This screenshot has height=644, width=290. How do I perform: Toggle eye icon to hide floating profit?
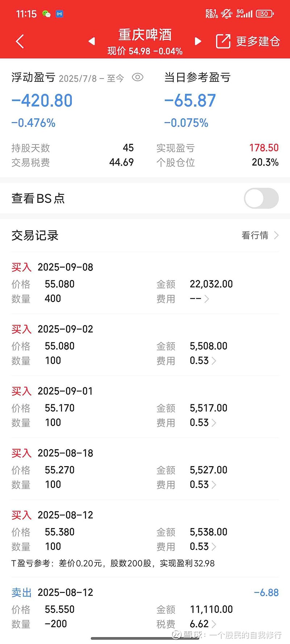pos(137,77)
